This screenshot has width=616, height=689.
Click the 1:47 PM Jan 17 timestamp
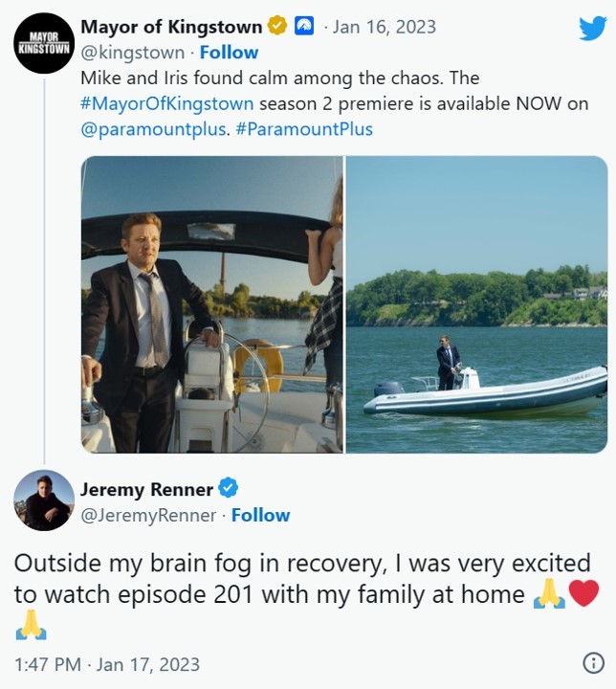pos(107,664)
